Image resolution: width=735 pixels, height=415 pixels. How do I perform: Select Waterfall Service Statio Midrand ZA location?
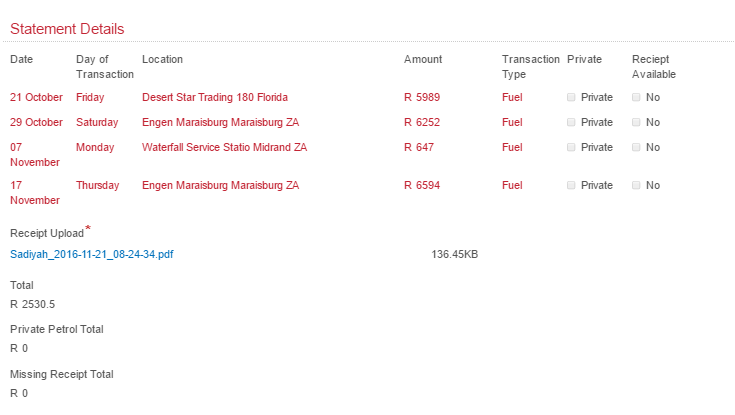tap(224, 148)
